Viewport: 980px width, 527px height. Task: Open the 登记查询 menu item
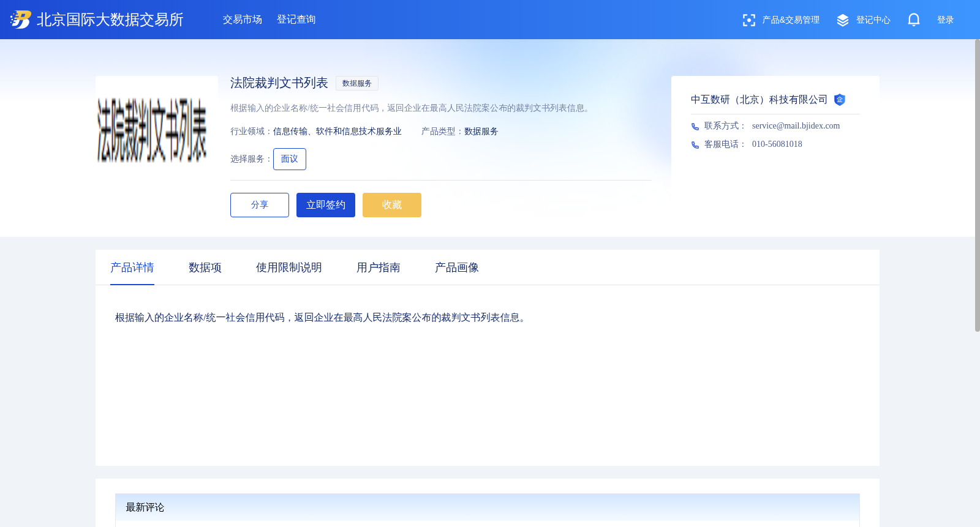(x=296, y=20)
